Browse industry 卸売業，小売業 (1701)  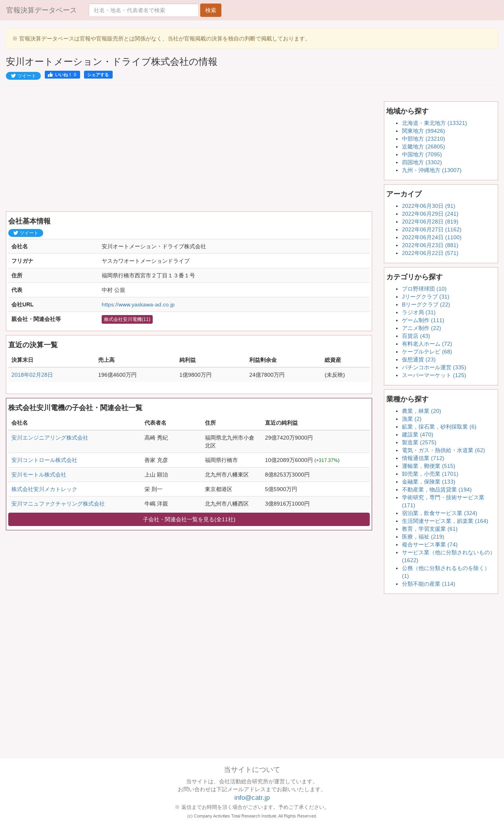(x=430, y=474)
